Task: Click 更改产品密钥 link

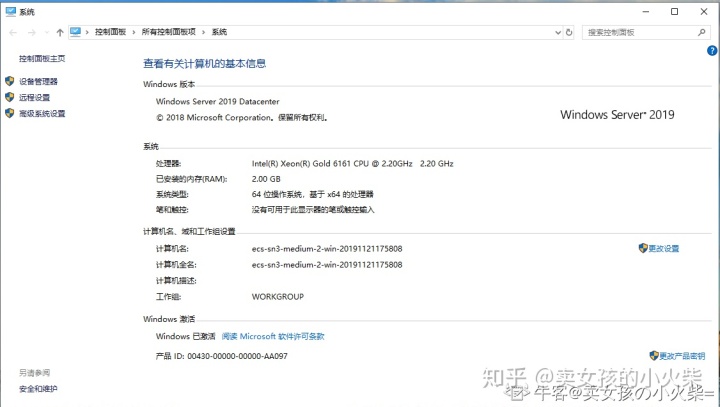Action: point(682,356)
